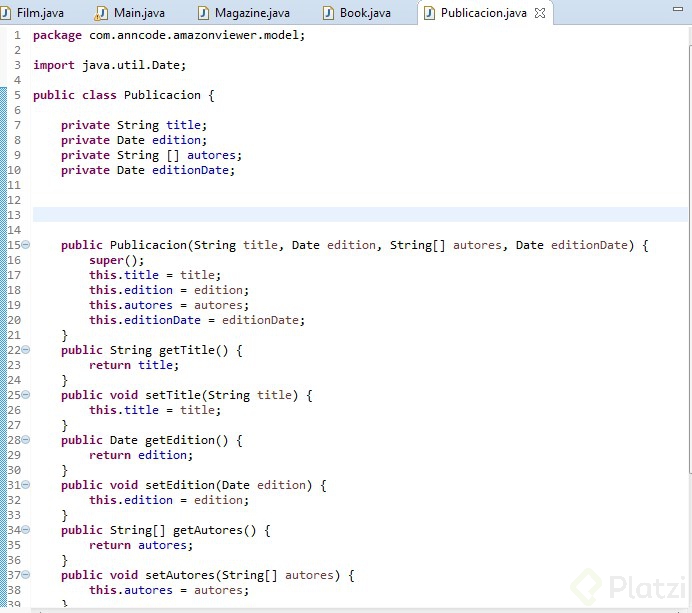The height and width of the screenshot is (613, 692).
Task: Click this.title assignment on line 26
Action: [155, 410]
